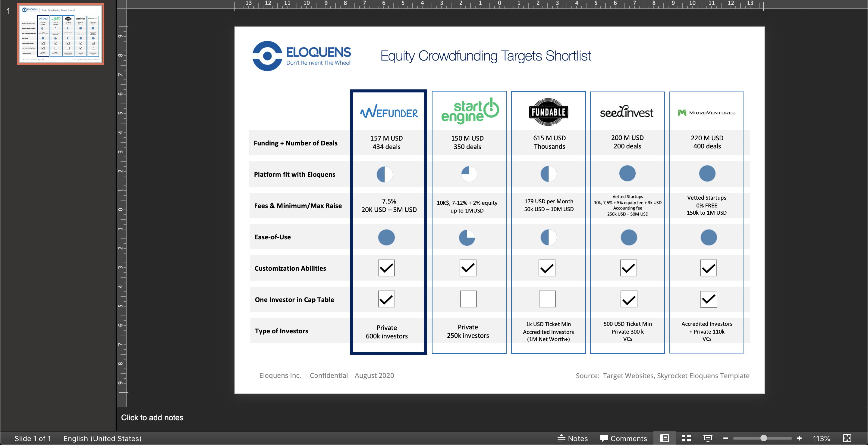The image size is (868, 445).
Task: Select slide 1 thumbnail
Action: tap(61, 34)
